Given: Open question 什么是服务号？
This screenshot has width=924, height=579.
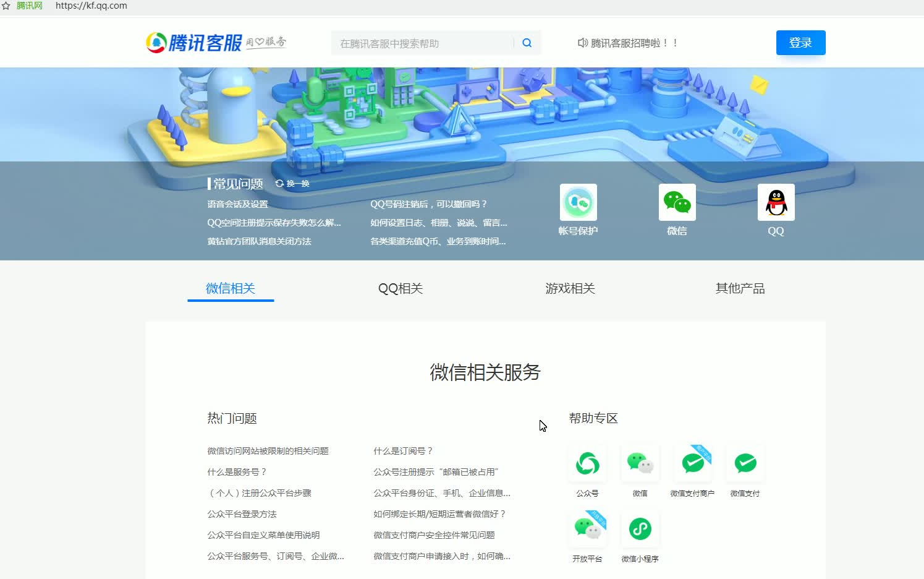Looking at the screenshot, I should (x=237, y=472).
